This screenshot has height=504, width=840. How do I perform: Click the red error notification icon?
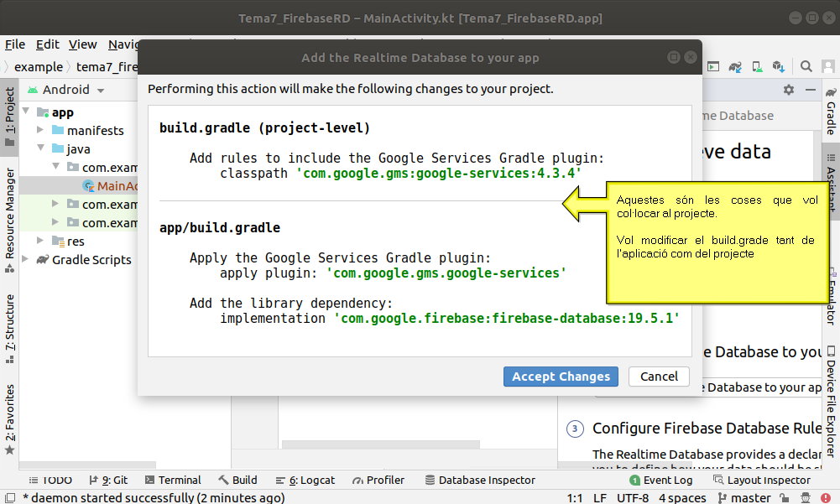pos(827,497)
